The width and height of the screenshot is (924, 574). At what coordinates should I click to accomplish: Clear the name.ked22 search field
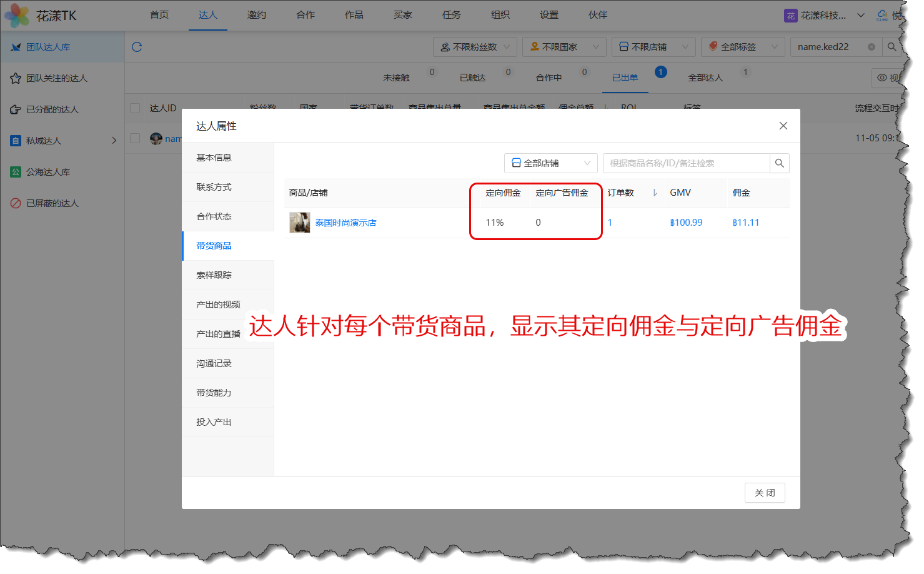pos(871,47)
